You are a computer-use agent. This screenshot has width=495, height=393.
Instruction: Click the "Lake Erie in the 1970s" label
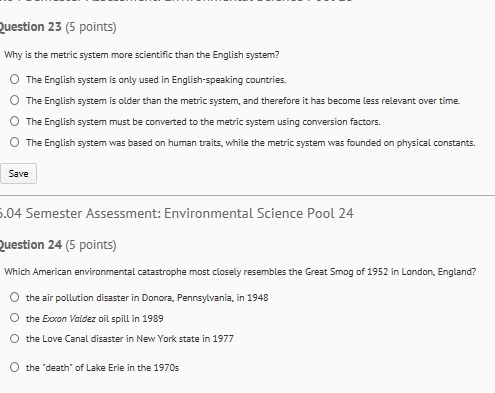click(102, 368)
